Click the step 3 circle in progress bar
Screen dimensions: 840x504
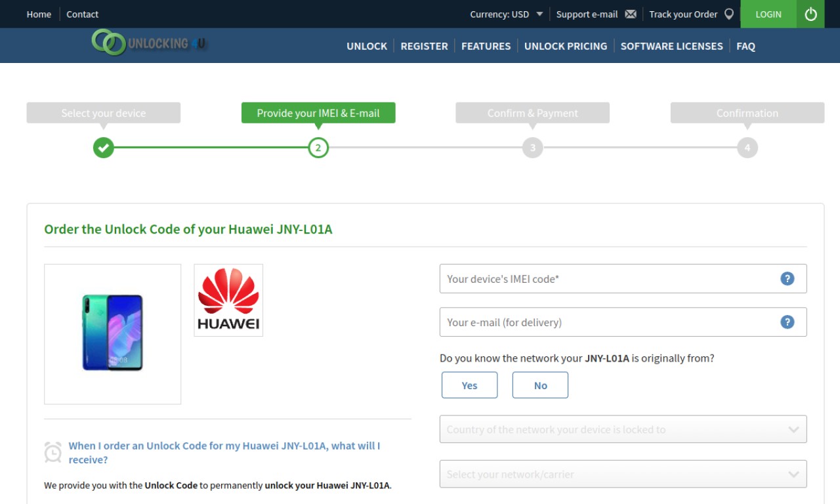[x=533, y=148]
